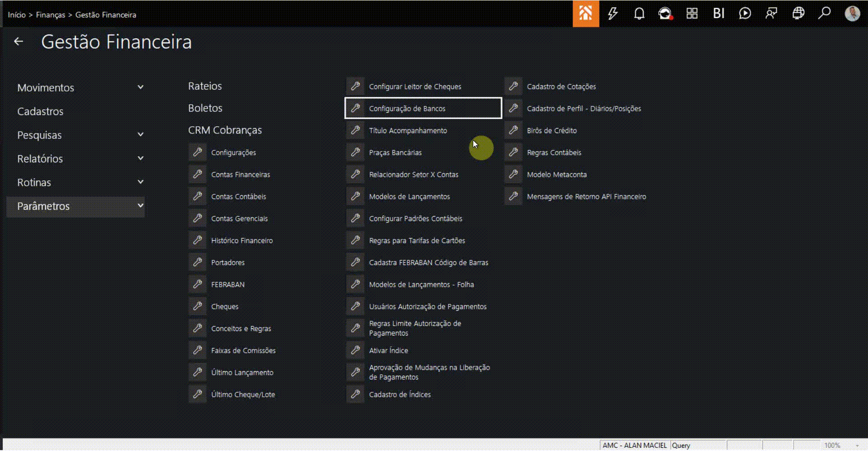Open Mensagens de Retorno API Financeiro
This screenshot has width=868, height=451.
click(x=586, y=197)
